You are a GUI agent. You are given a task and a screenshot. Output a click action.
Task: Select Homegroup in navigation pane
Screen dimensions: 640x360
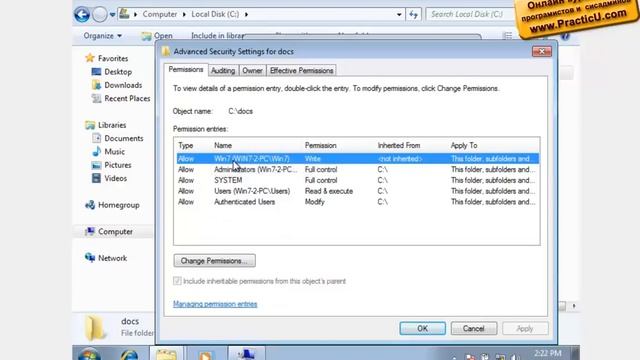112,205
